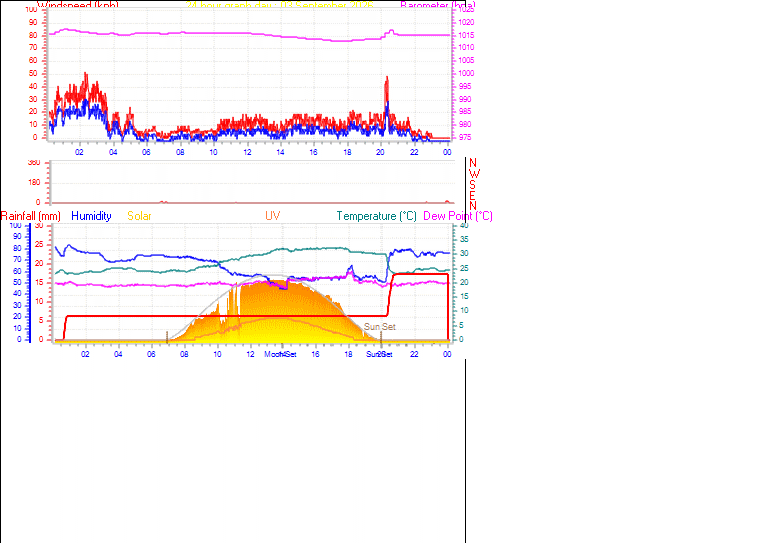Click the 1015 value on barometer axis
This screenshot has height=543, width=761.
pos(466,35)
